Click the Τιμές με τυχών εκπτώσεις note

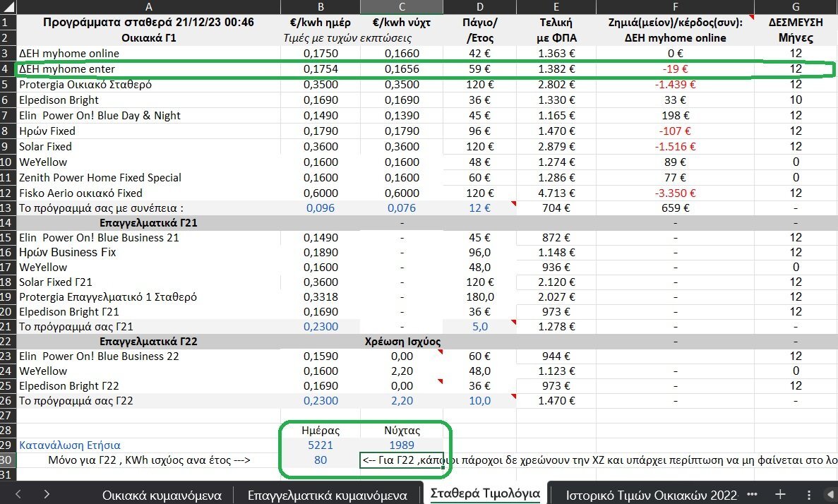tap(347, 38)
